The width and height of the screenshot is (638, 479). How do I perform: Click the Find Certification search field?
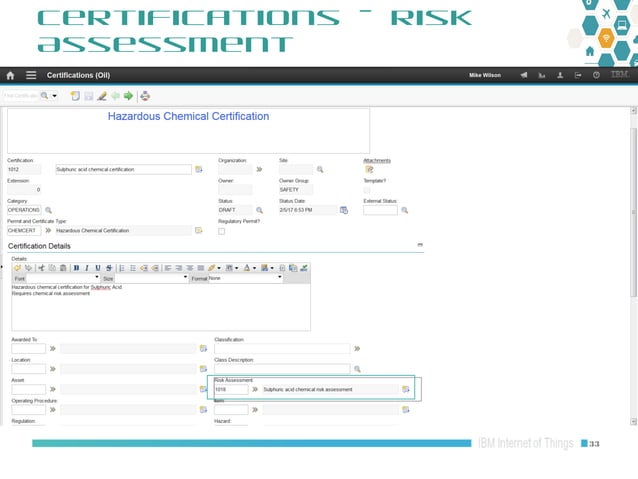(x=21, y=96)
